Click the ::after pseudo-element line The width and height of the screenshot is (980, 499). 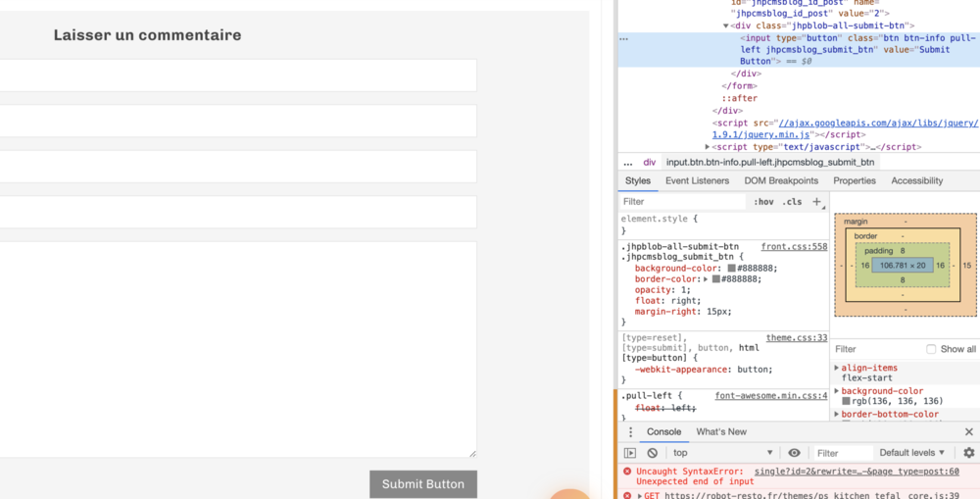[x=739, y=98]
